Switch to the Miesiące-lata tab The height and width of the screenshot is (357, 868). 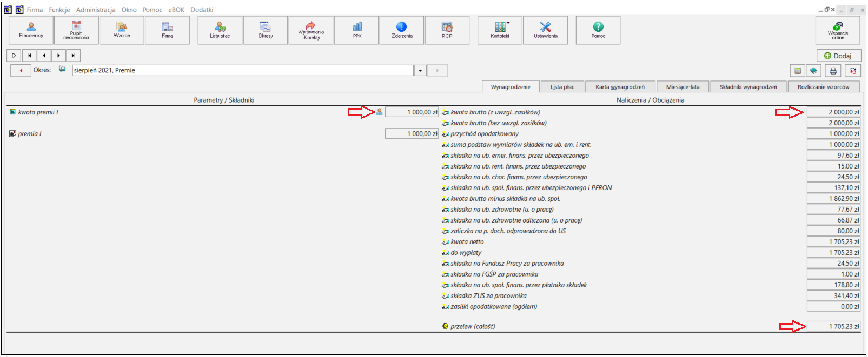(683, 87)
